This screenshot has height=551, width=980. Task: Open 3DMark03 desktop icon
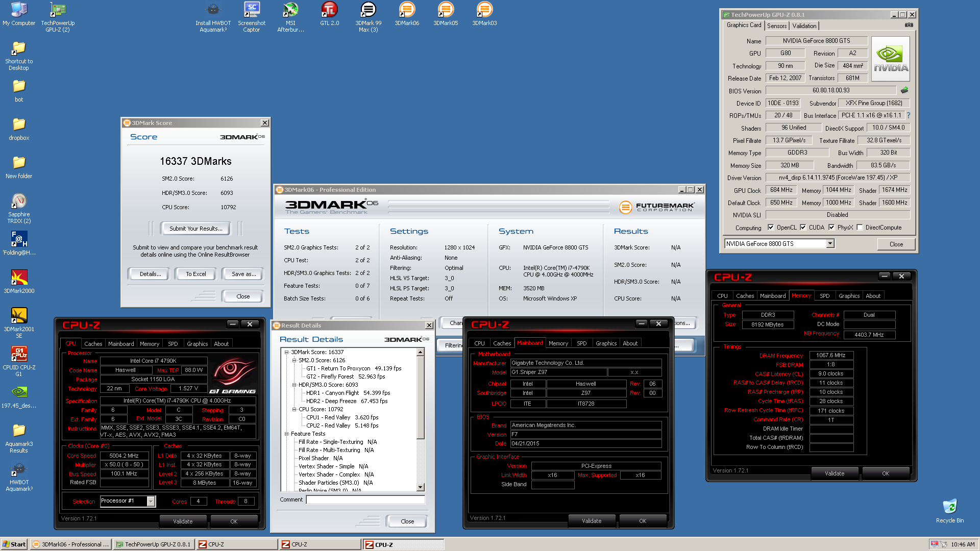click(484, 14)
